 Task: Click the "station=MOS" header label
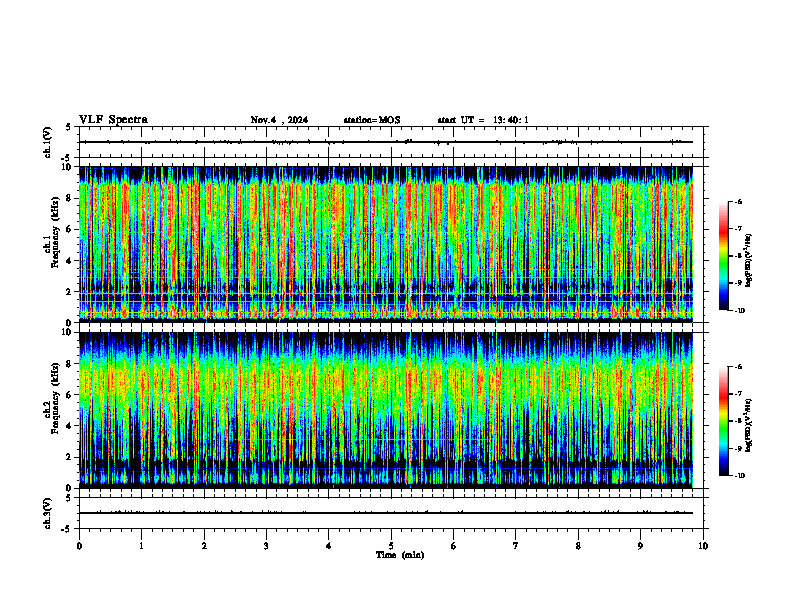point(372,120)
